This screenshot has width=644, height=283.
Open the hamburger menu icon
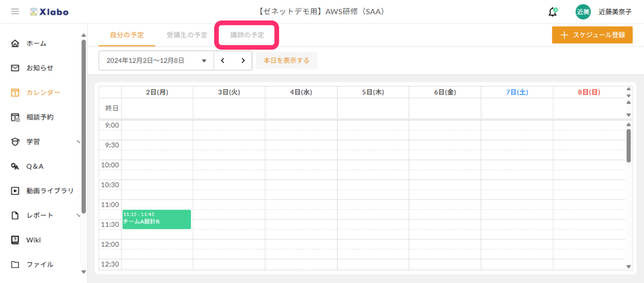[x=15, y=11]
